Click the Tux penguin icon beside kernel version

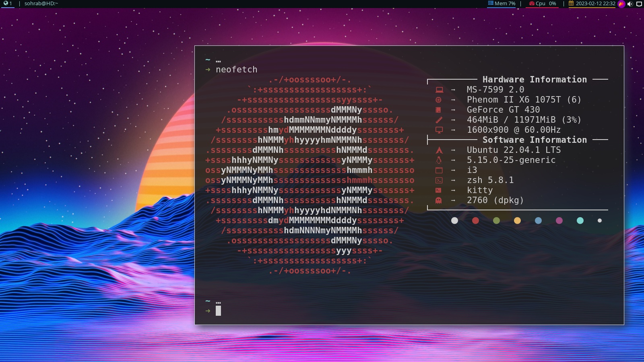point(439,160)
